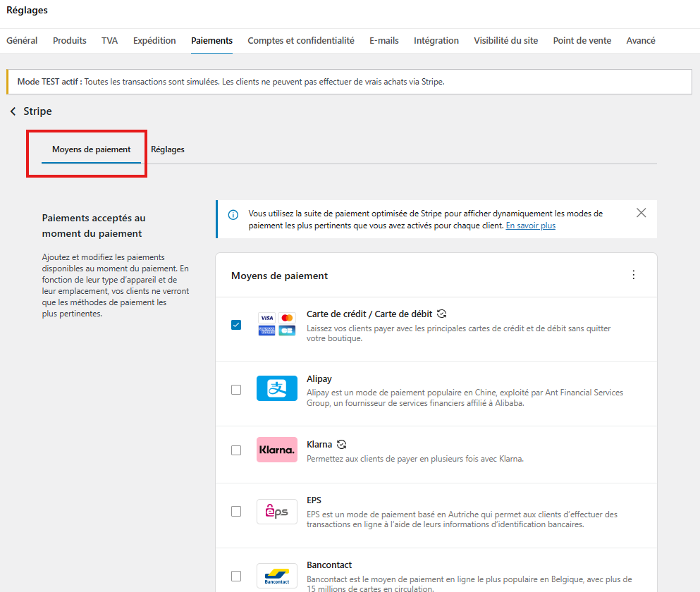Viewport: 700px width, 592px height.
Task: Follow the En savoir plus link
Action: 530,226
